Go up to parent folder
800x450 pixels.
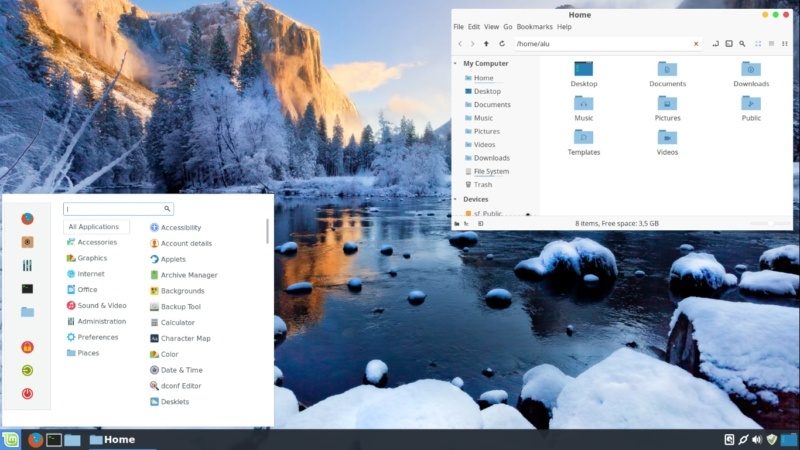486,44
